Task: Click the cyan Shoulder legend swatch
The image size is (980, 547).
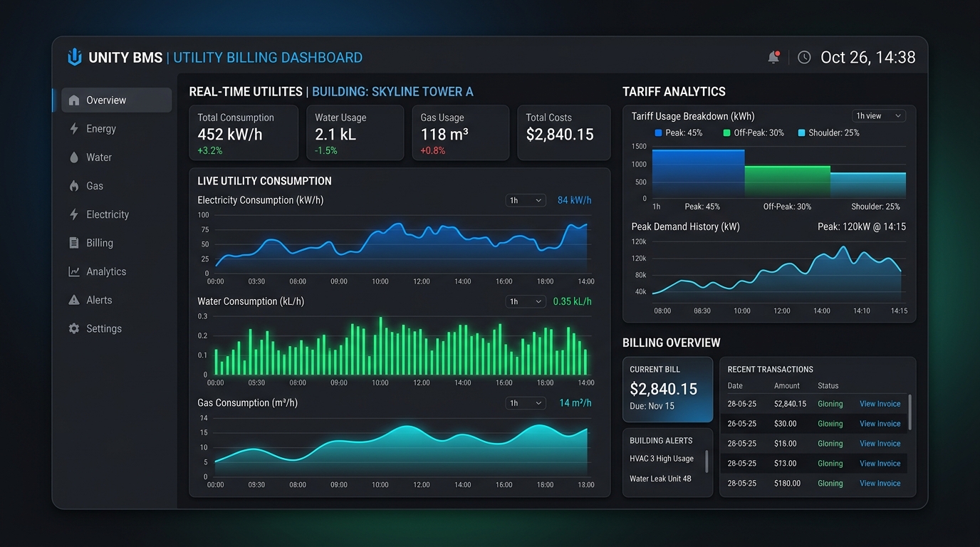Action: [x=802, y=132]
